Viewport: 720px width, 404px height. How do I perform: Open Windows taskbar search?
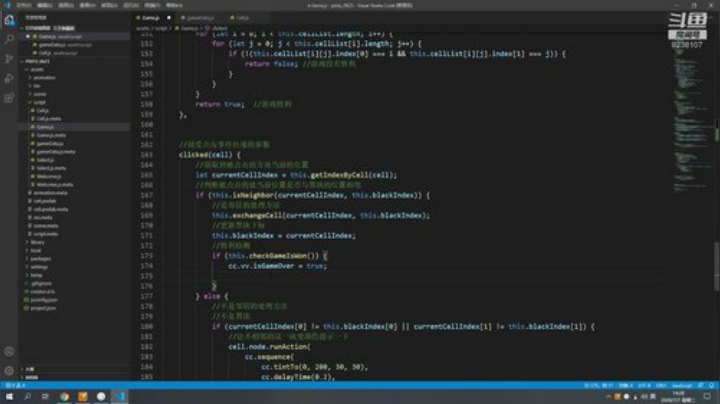point(27,397)
